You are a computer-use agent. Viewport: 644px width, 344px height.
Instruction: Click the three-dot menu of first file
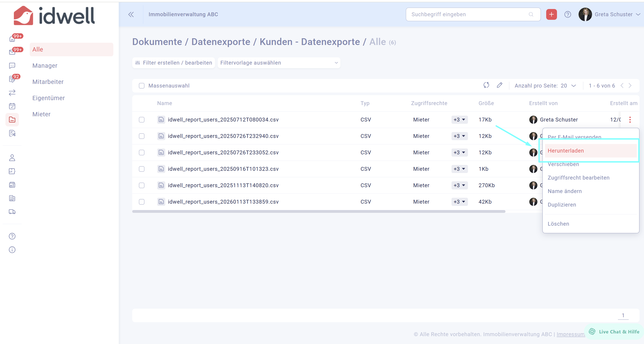coord(630,120)
